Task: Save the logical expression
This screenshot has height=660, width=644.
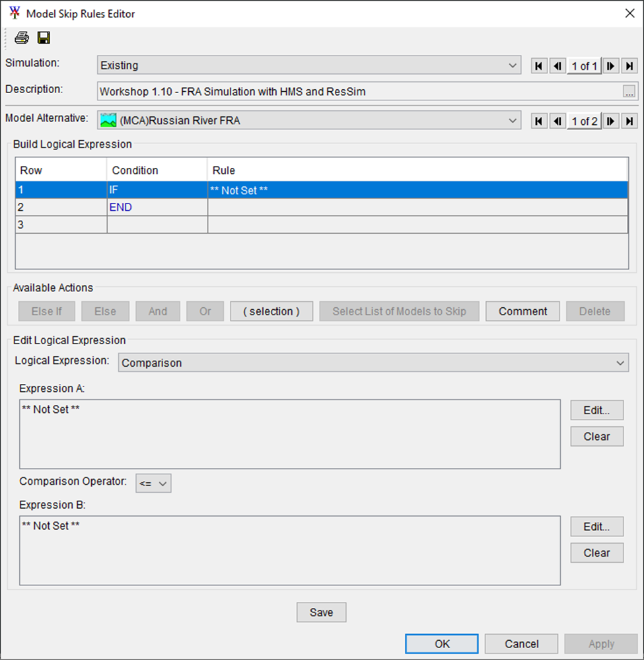Action: click(321, 612)
